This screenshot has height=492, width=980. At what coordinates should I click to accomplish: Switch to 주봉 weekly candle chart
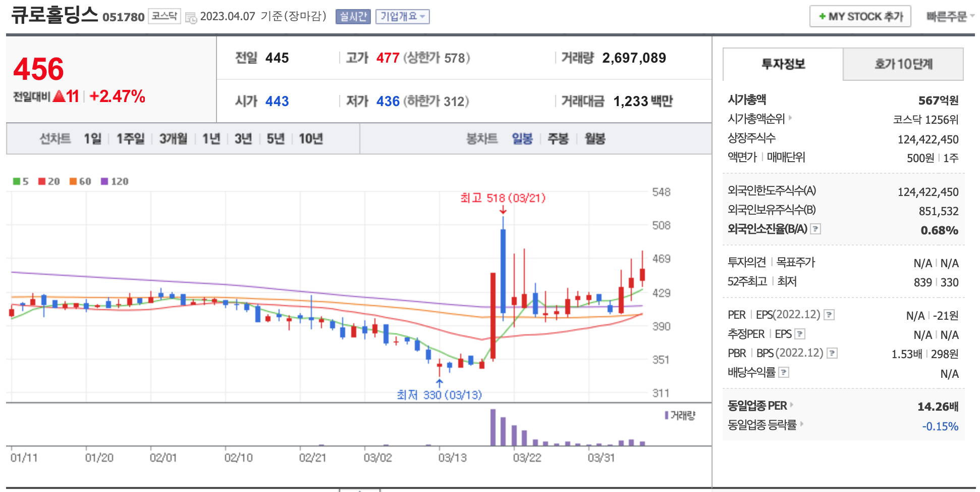(x=558, y=139)
